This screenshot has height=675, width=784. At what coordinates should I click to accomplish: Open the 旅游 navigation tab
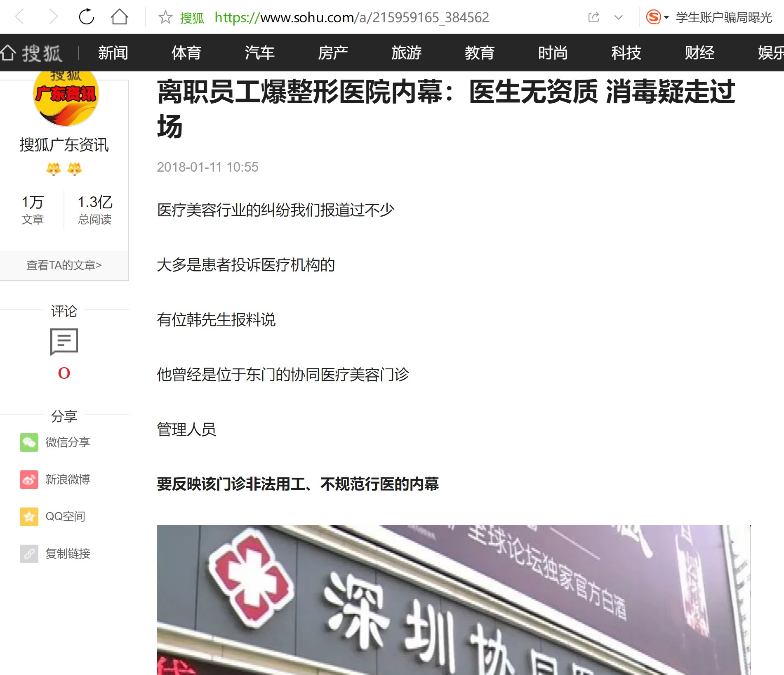(x=406, y=53)
